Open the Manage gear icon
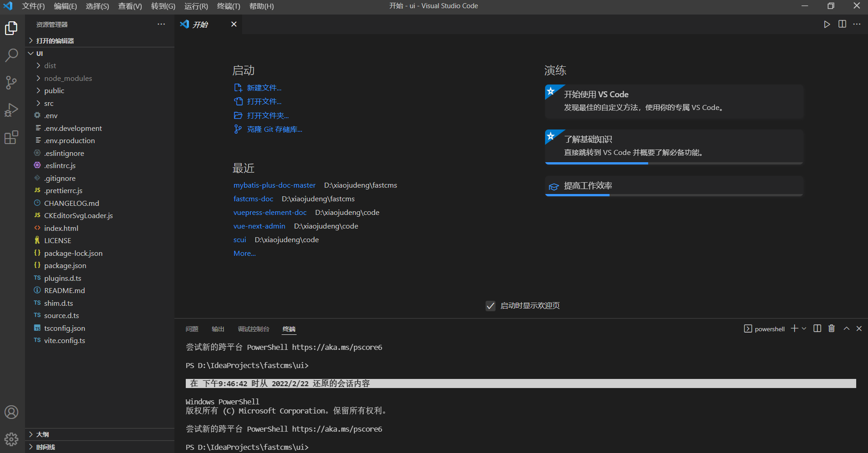 pyautogui.click(x=11, y=439)
